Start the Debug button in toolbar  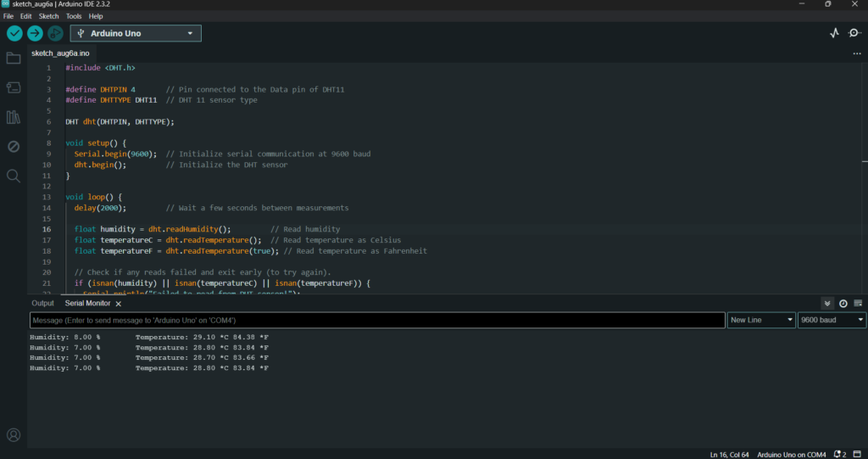click(55, 33)
